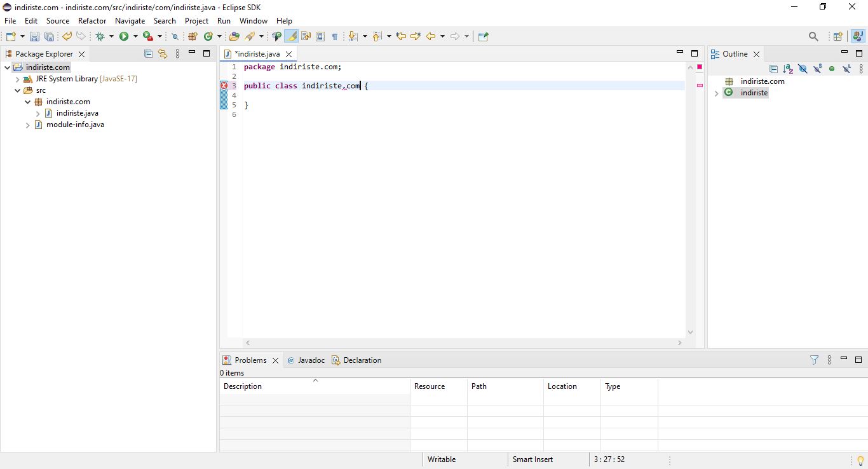868x469 pixels.
Task: Toggle Hide Local Types in Outline
Action: 846,69
